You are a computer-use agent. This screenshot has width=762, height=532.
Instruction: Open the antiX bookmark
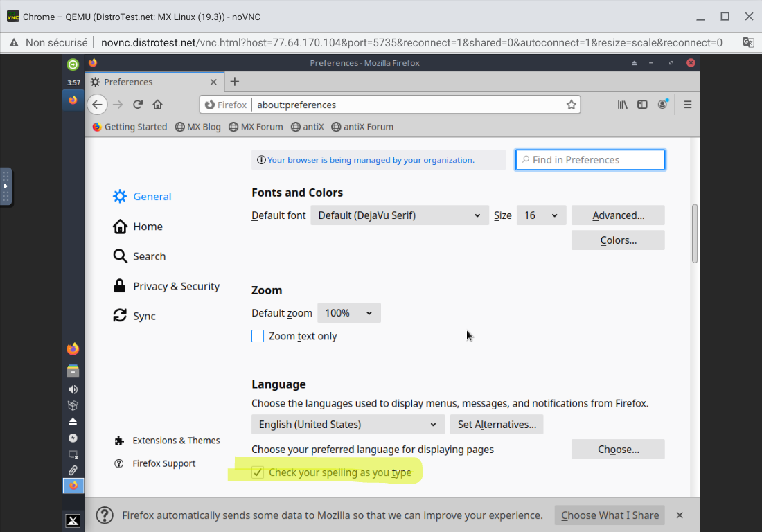click(x=307, y=127)
